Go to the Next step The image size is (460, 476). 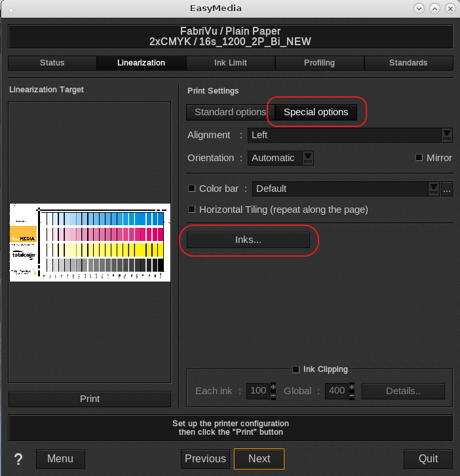pyautogui.click(x=259, y=458)
